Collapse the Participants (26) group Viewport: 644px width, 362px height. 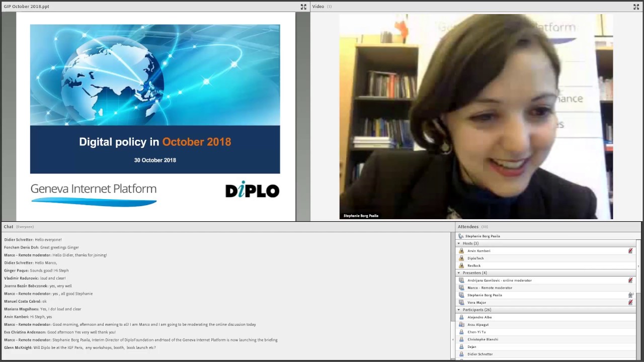point(458,310)
